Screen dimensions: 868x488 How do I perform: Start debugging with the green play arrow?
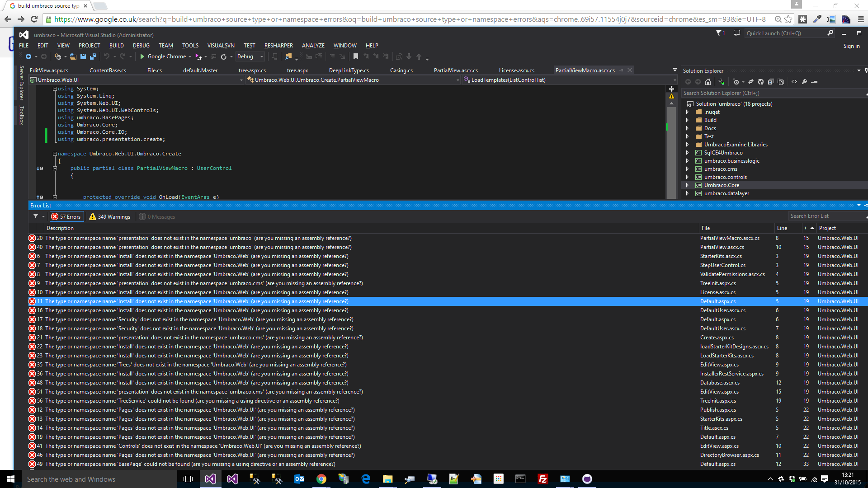point(142,57)
